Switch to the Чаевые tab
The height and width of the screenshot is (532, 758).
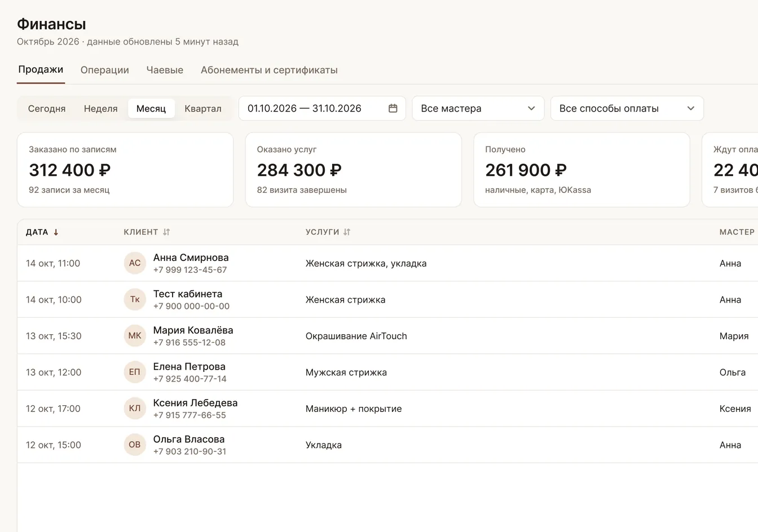pos(165,70)
